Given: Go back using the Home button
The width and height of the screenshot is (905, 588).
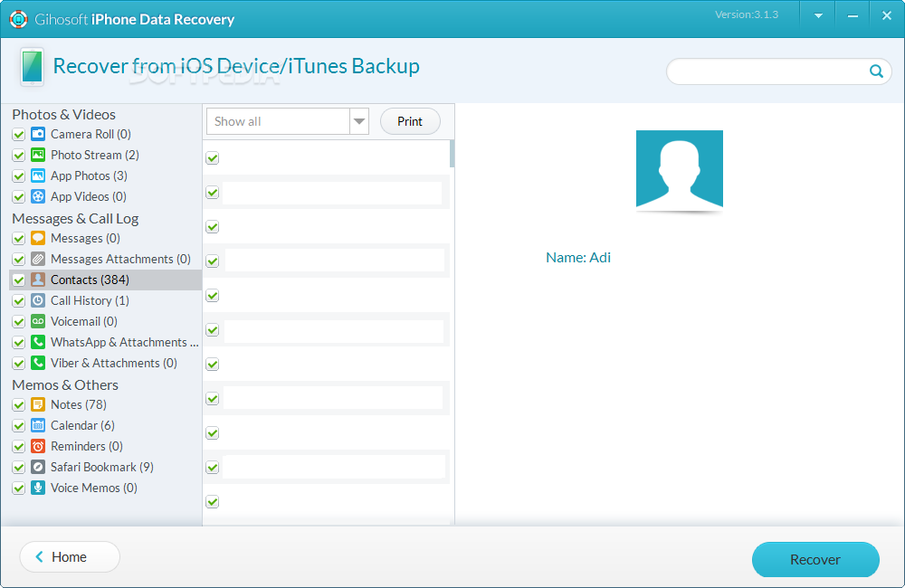Looking at the screenshot, I should [70, 557].
